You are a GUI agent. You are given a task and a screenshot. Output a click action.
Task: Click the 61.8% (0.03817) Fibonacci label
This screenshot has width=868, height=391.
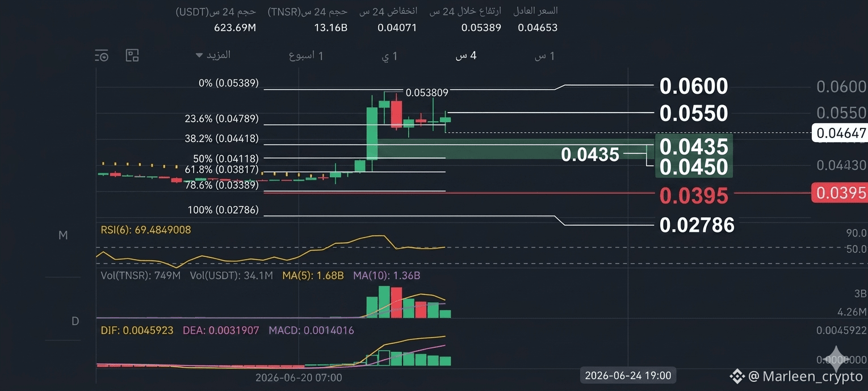pyautogui.click(x=222, y=169)
